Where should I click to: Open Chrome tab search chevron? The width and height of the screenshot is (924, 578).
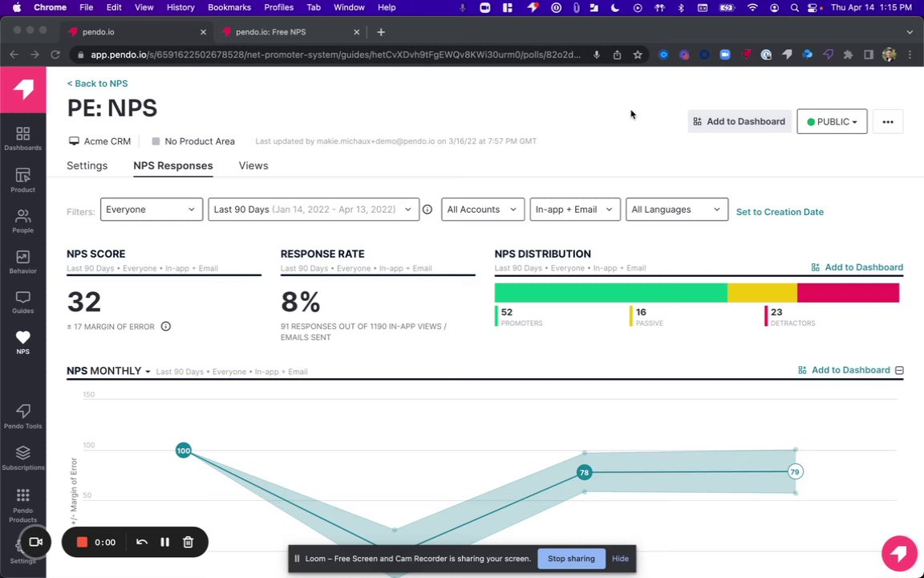(x=910, y=32)
